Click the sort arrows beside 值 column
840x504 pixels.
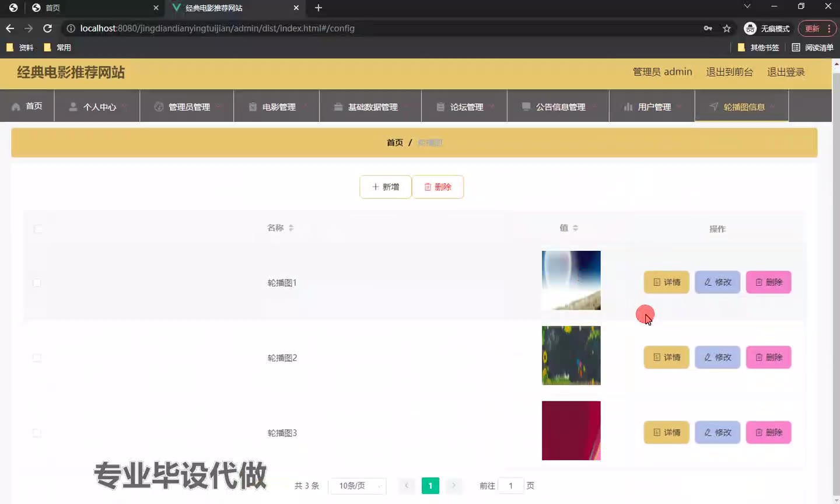[x=575, y=228]
